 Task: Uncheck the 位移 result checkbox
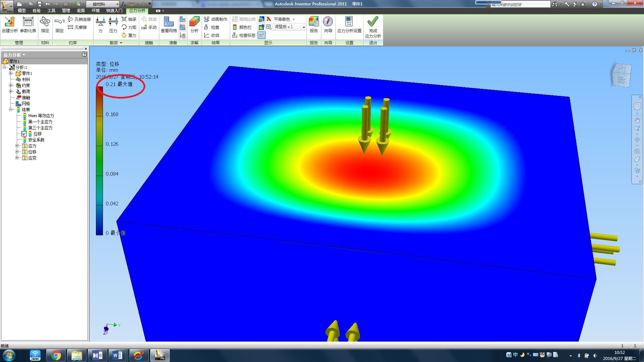click(x=24, y=134)
